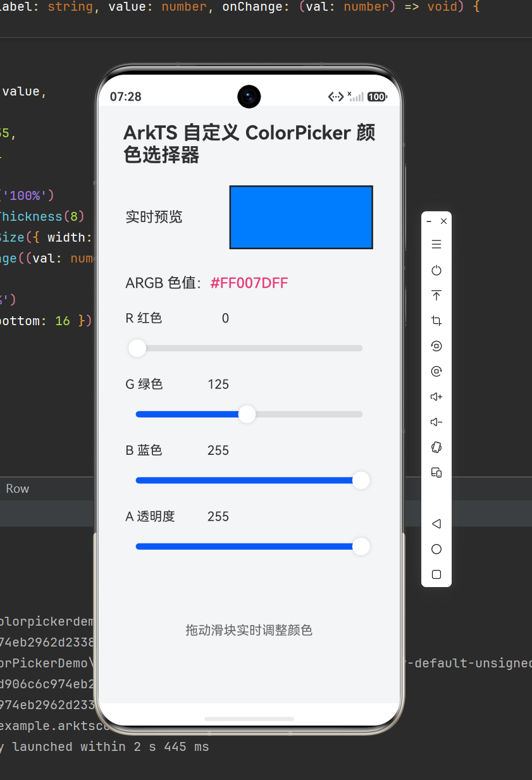
Task: Click the crop screenshot icon
Action: (436, 321)
